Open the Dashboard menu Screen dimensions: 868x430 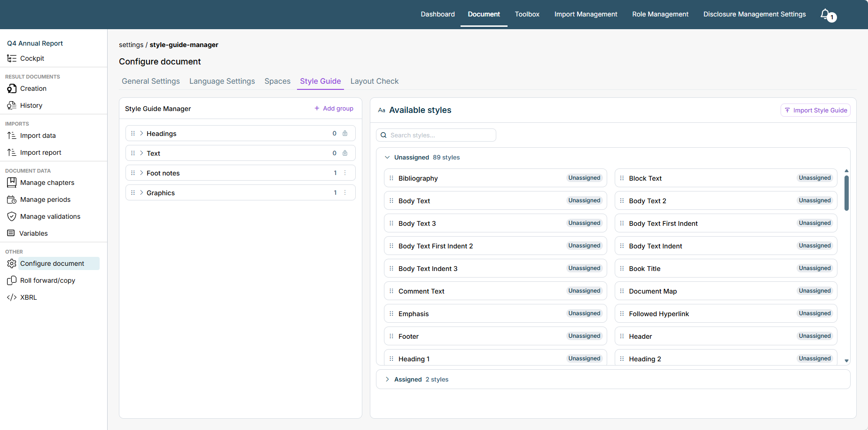[438, 14]
